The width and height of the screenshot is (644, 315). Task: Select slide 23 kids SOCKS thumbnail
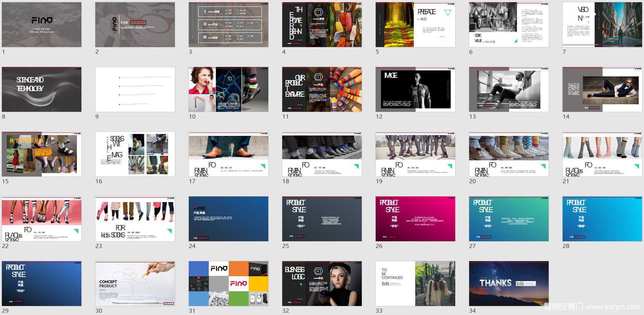pyautogui.click(x=135, y=219)
